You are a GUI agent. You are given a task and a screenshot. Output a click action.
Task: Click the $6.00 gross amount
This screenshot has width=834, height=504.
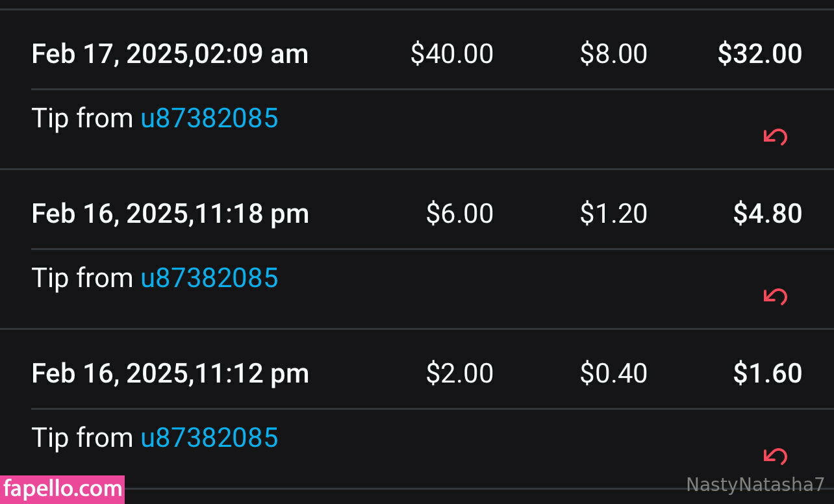(x=459, y=214)
